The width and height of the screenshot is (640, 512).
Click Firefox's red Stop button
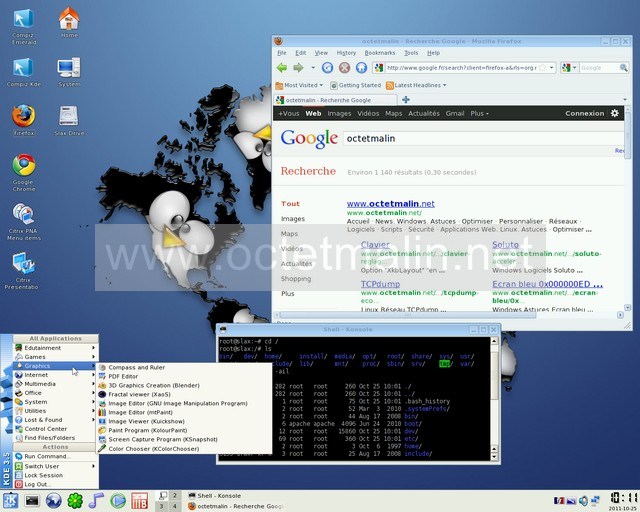[344, 67]
